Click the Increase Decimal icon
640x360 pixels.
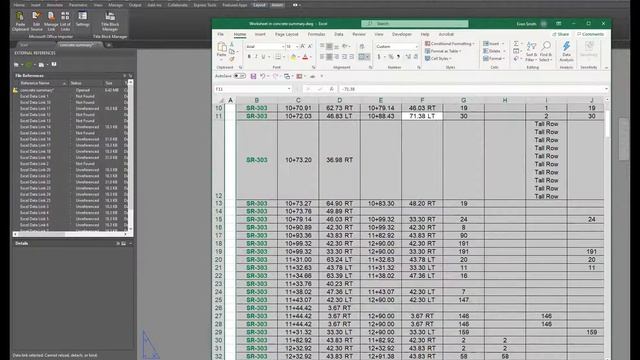pos(408,57)
